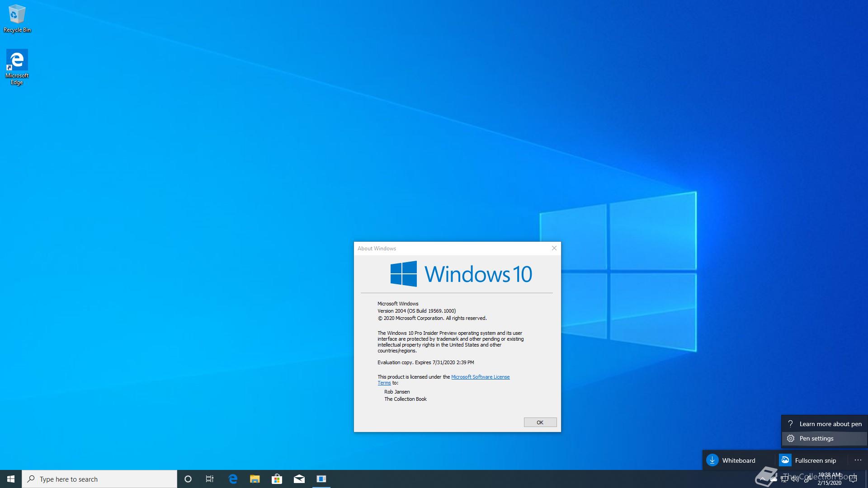Open Microsoft Store from the taskbar
The width and height of the screenshot is (868, 488).
277,479
